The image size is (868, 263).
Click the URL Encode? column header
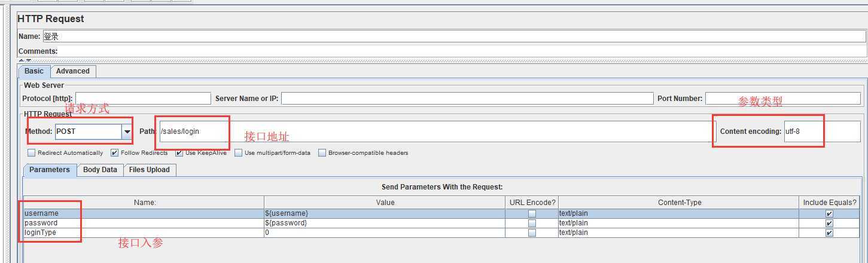(x=532, y=203)
